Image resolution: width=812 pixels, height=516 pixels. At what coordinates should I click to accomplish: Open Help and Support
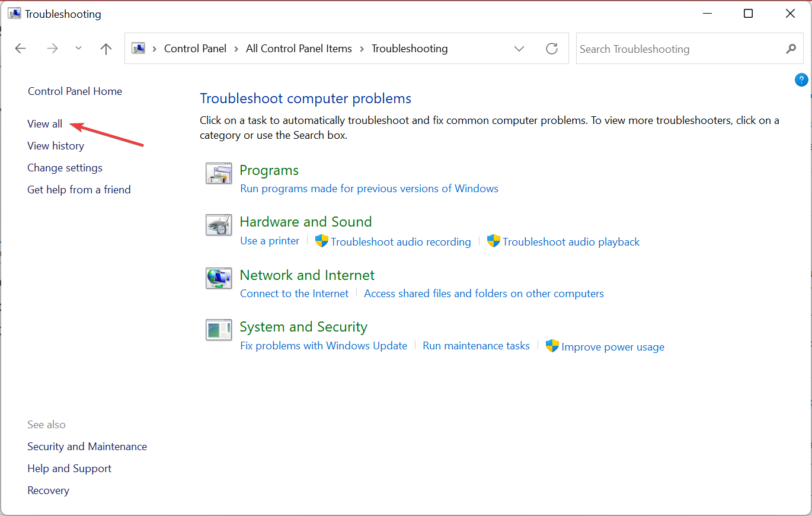[69, 469]
